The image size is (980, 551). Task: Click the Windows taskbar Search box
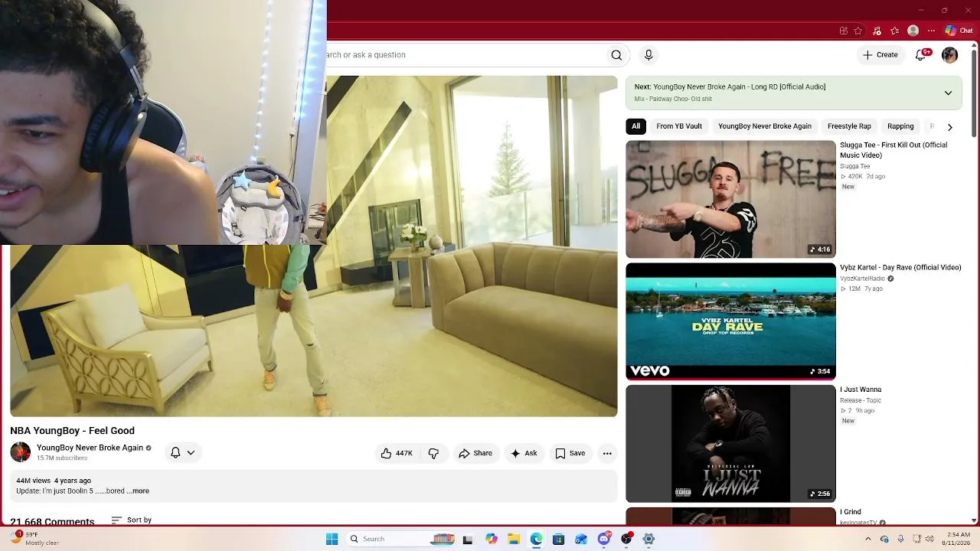[400, 539]
